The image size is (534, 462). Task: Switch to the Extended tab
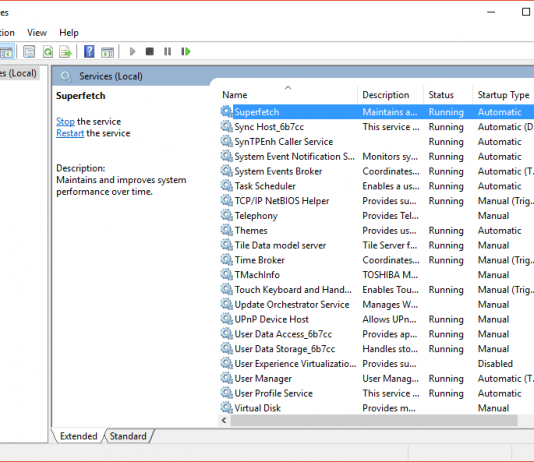[x=78, y=436]
